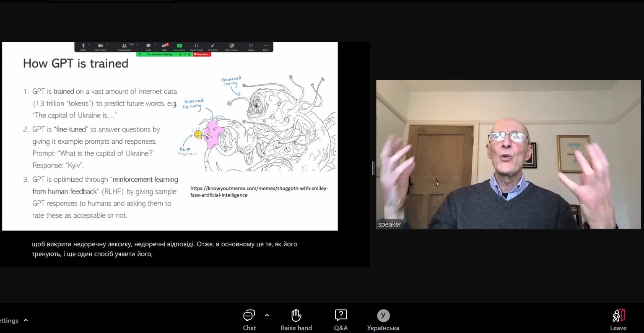
Task: Select the Annotate pencil tool
Action: 213,46
